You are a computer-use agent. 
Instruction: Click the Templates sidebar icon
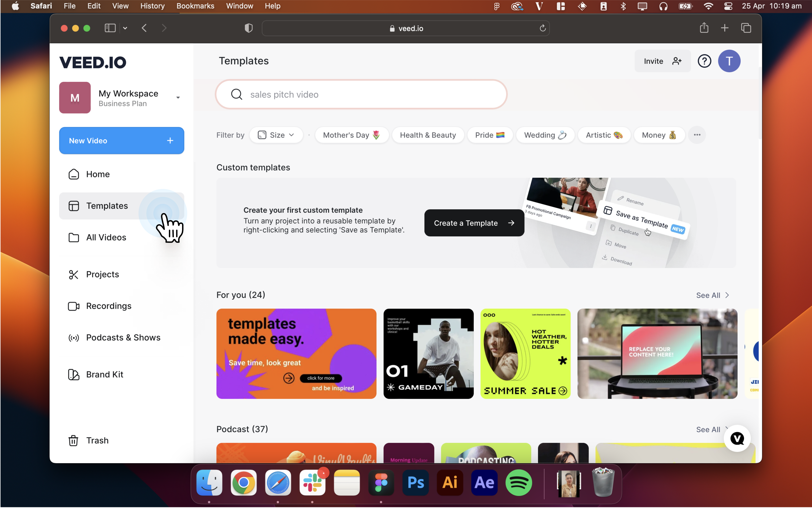click(x=74, y=205)
